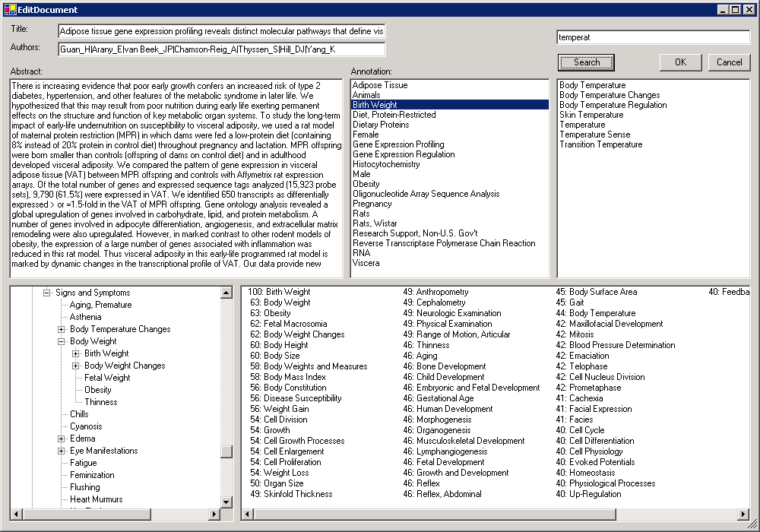Select Animals in the Annotation list
Viewport: 760px width, 532px height.
point(366,95)
